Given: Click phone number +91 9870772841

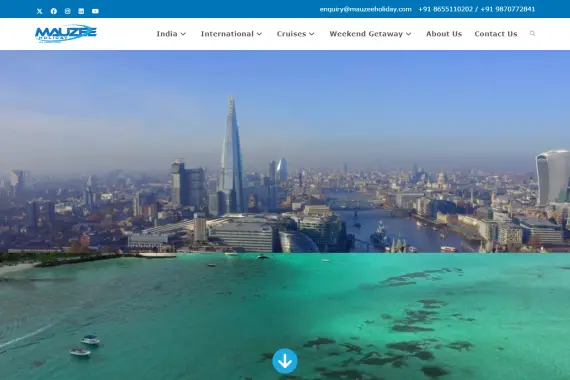Looking at the screenshot, I should click(x=507, y=9).
